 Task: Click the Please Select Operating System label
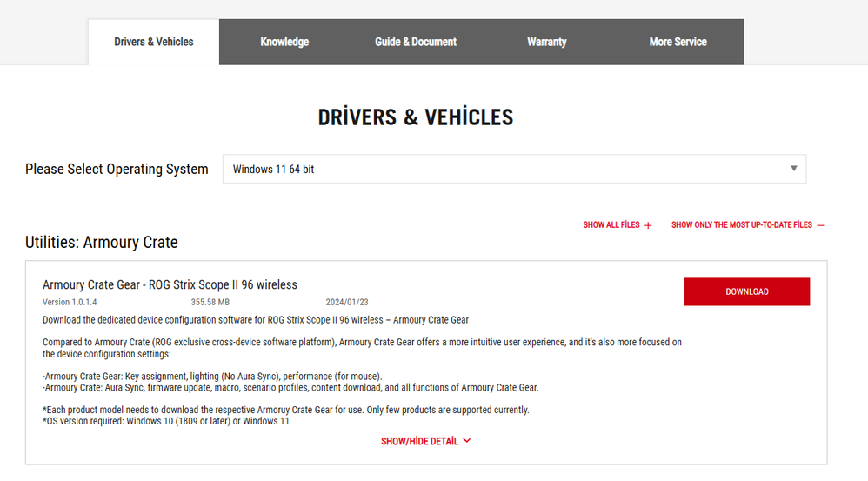(117, 169)
